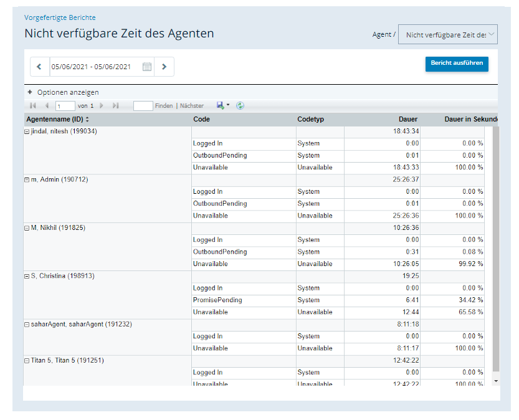Click the Codetyp column header
This screenshot has height=420, width=519.
(310, 119)
